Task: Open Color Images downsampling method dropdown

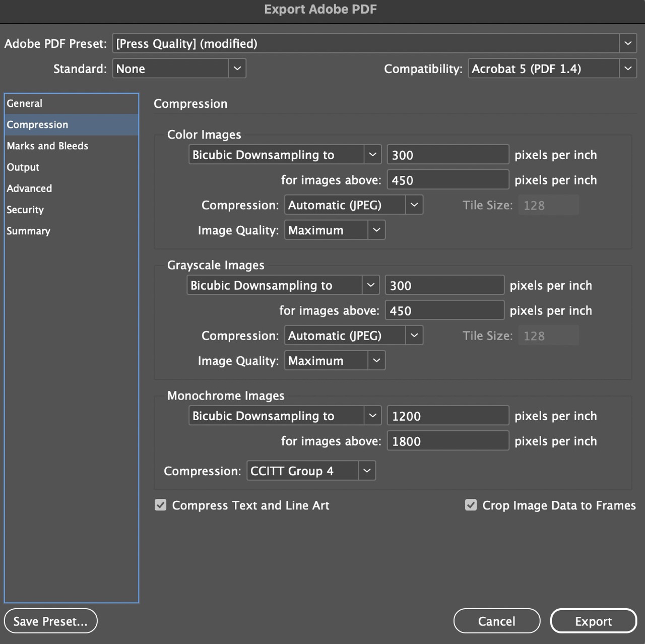Action: pyautogui.click(x=285, y=155)
